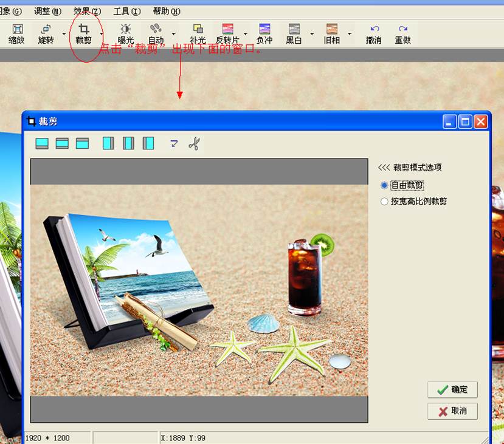Expand the dropdown arrow next to 黑白
The height and width of the screenshot is (444, 504).
click(x=312, y=34)
